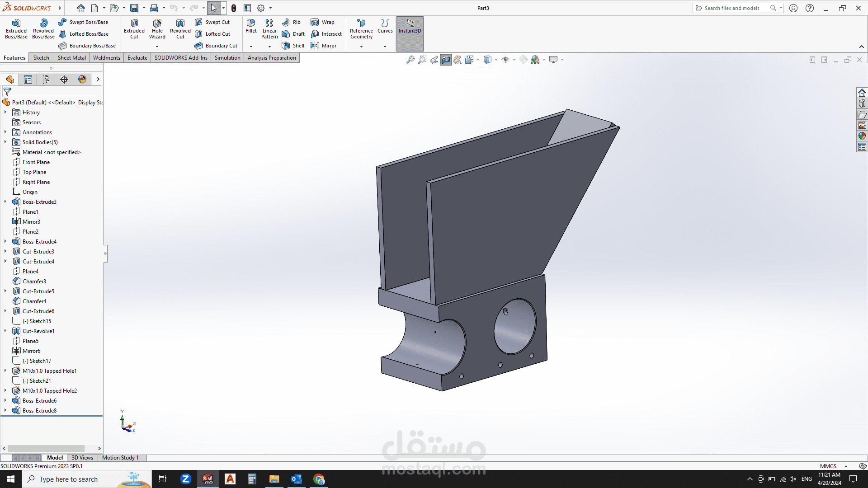The image size is (868, 488).
Task: Expand the History tree node
Action: point(5,112)
